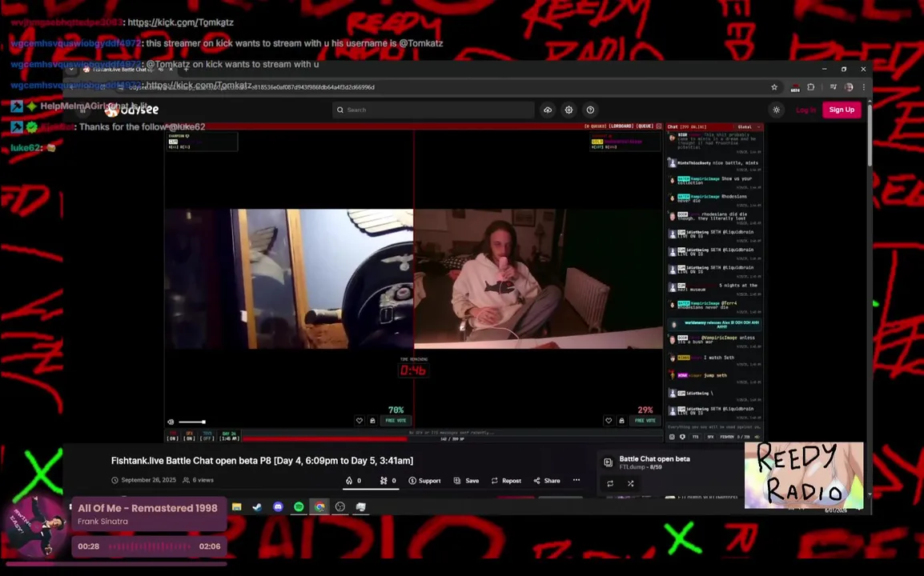The image size is (924, 576).
Task: Click the Odysee search input field
Action: point(433,110)
